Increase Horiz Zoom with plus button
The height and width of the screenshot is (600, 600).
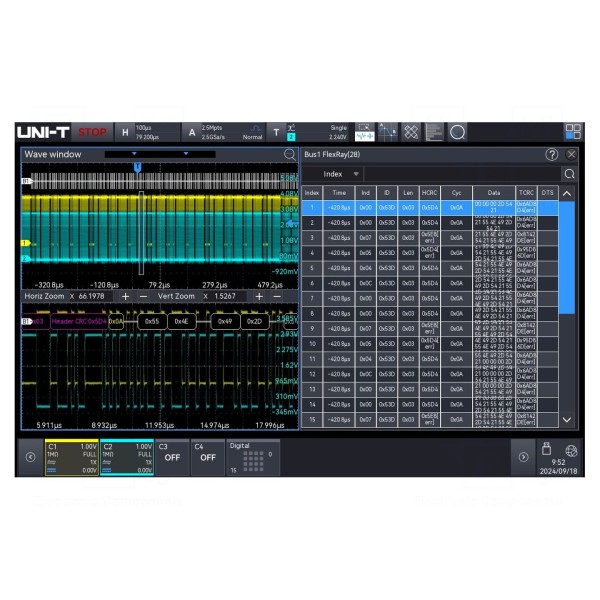tap(125, 297)
